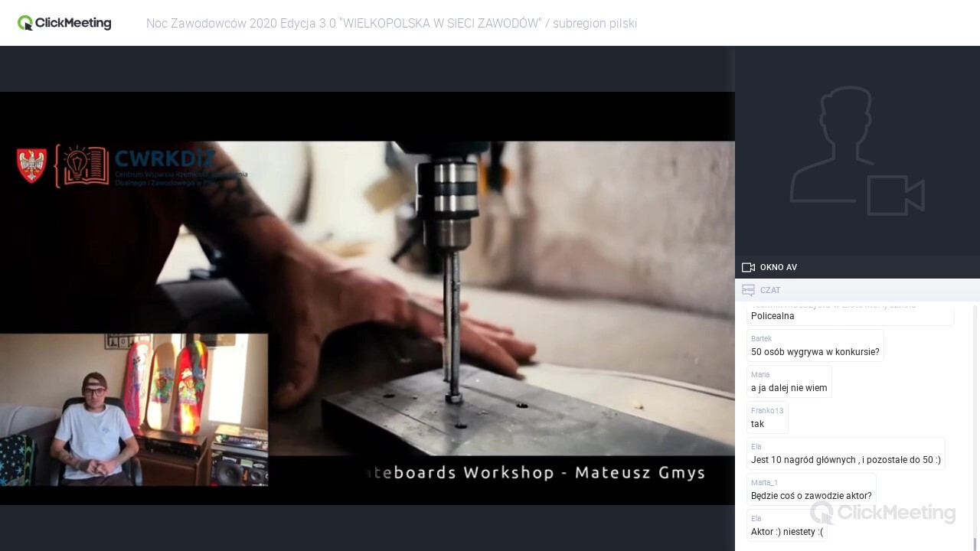Select Bartek's message about 50 osób

click(x=815, y=352)
